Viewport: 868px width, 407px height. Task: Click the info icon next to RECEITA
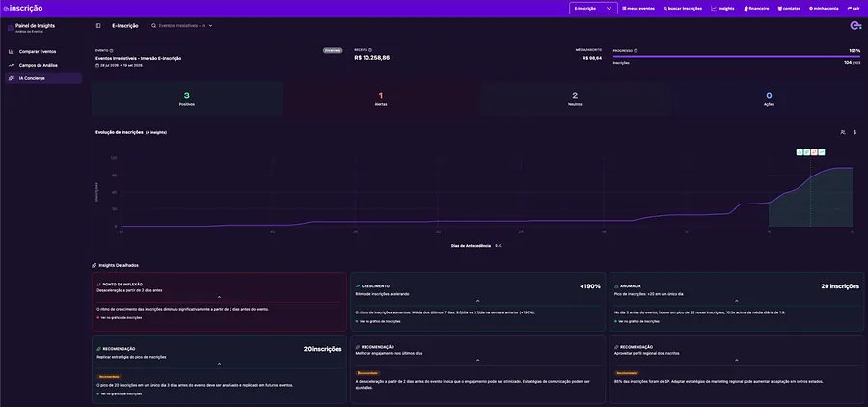click(x=370, y=50)
